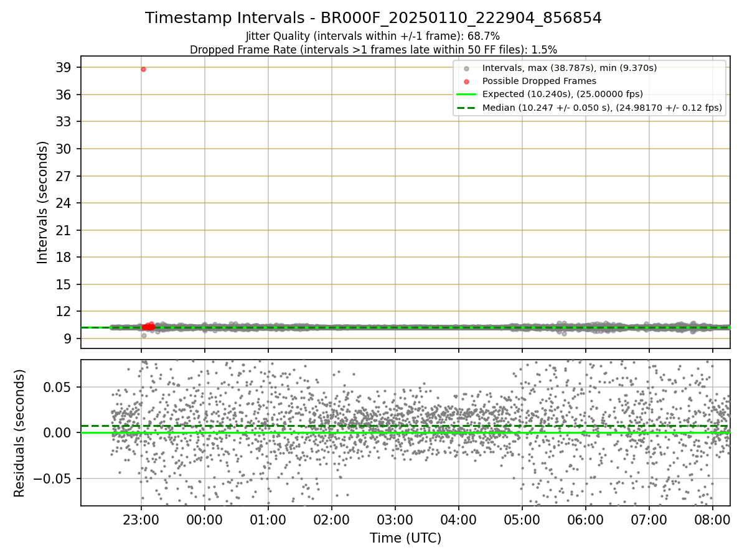This screenshot has height=560, width=747.
Task: Click the red marker icon in the legend
Action: (x=466, y=82)
